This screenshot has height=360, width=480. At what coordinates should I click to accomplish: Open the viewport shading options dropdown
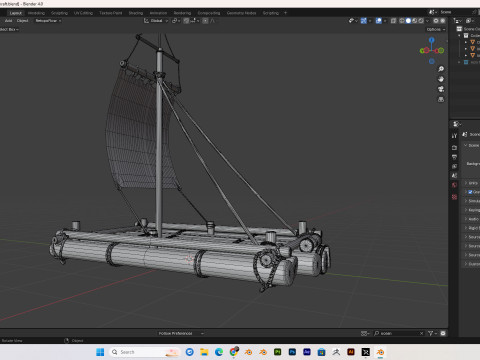427,21
